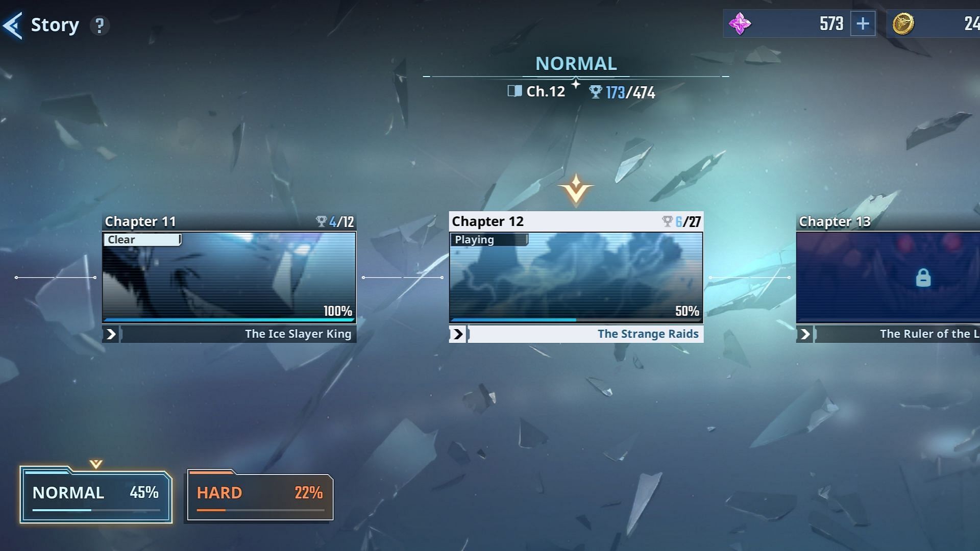This screenshot has width=980, height=551.
Task: Expand Chapter 13 story details arrow
Action: pyautogui.click(x=805, y=334)
